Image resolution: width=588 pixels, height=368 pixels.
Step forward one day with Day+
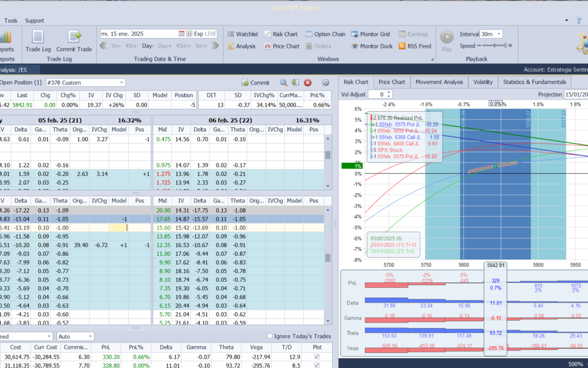(164, 46)
